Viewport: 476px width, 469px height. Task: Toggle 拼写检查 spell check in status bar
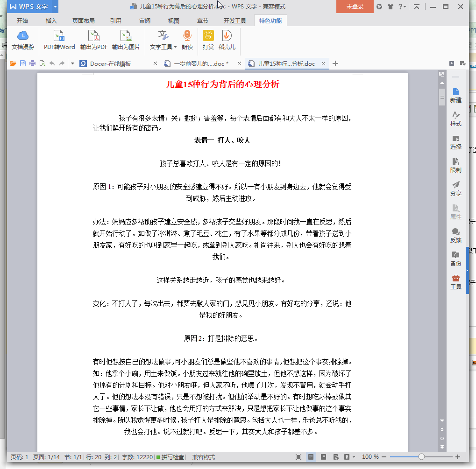(x=171, y=457)
